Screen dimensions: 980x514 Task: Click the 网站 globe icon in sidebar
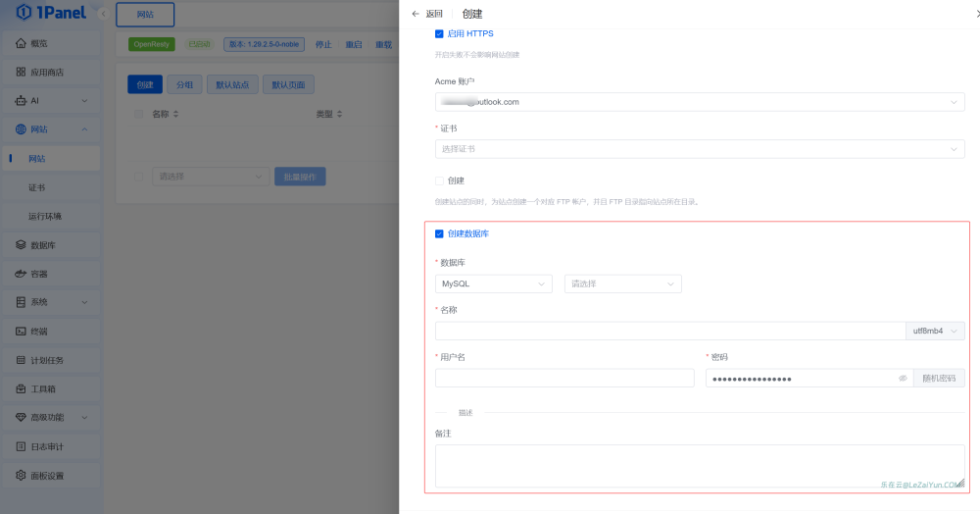coord(21,129)
